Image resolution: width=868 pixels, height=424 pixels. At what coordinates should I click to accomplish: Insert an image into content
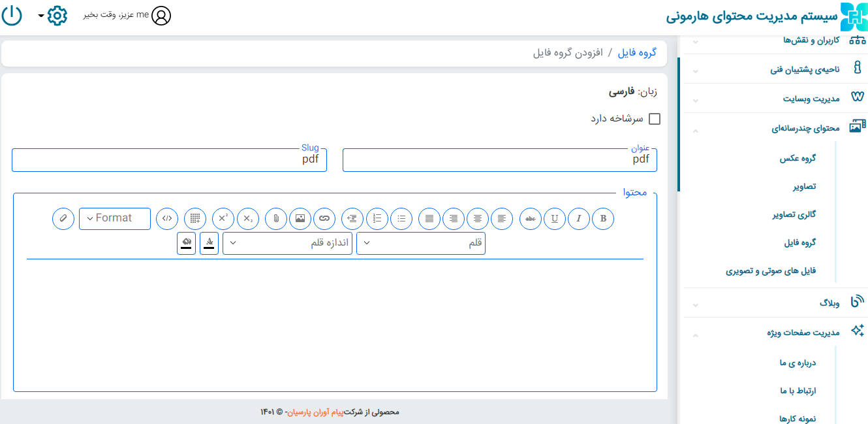point(300,219)
